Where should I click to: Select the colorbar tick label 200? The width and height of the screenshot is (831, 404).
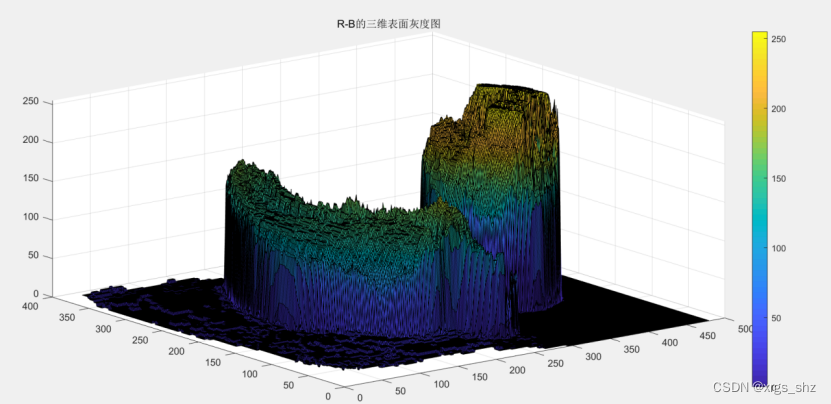coord(779,109)
